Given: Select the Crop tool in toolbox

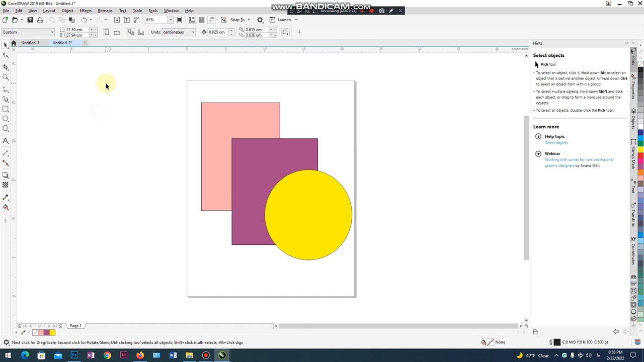Looking at the screenshot, I should point(6,67).
